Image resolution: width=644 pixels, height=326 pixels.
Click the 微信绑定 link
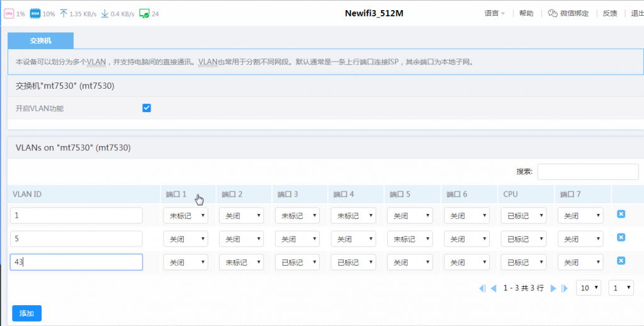coord(574,14)
